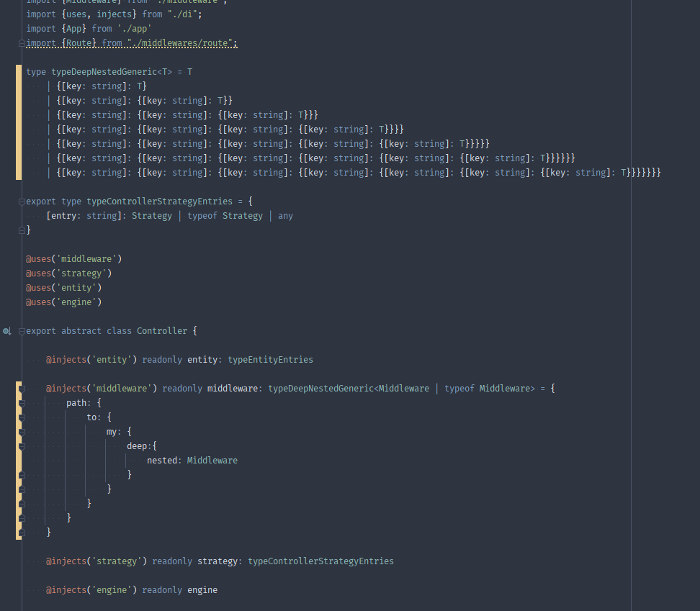Fold the typeControllerStrategyEntries type declaration
The width and height of the screenshot is (700, 611).
coord(22,202)
